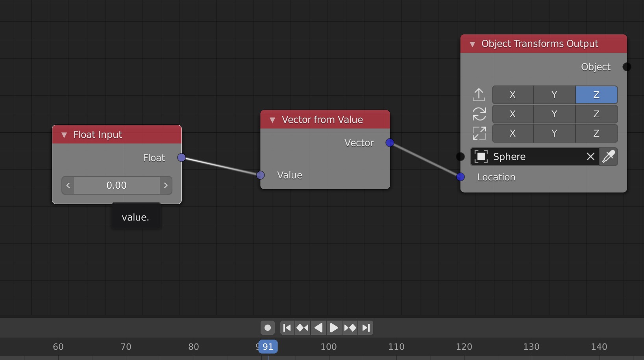This screenshot has width=644, height=360.
Task: Toggle auto keying record button
Action: [x=268, y=328]
